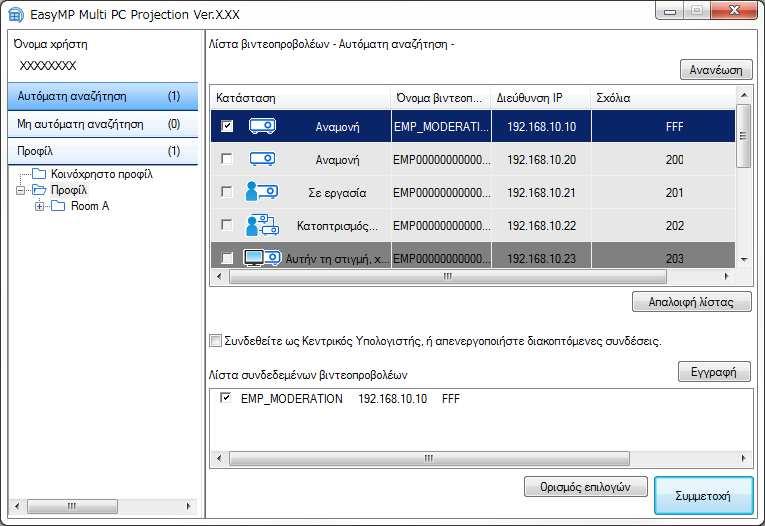Click EMP_MODERATION name in connected list
The image size is (765, 526).
point(292,399)
